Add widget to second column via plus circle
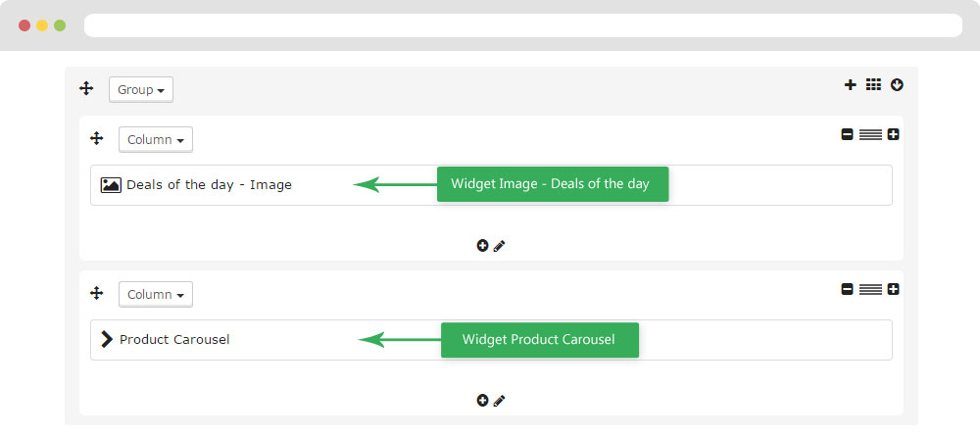980x436 pixels. [x=482, y=401]
